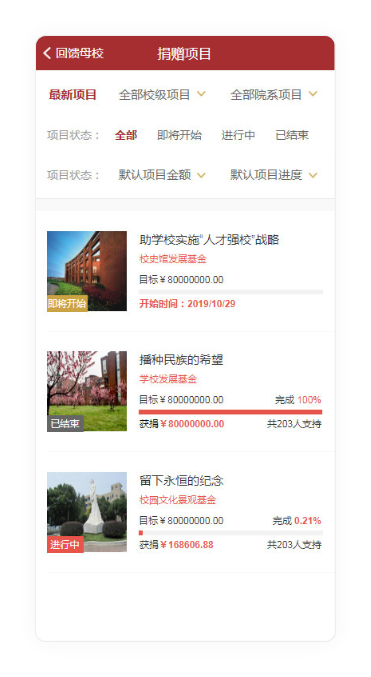This screenshot has width=371, height=677.
Task: Open the red building project thumbnail
Action: coord(87,271)
